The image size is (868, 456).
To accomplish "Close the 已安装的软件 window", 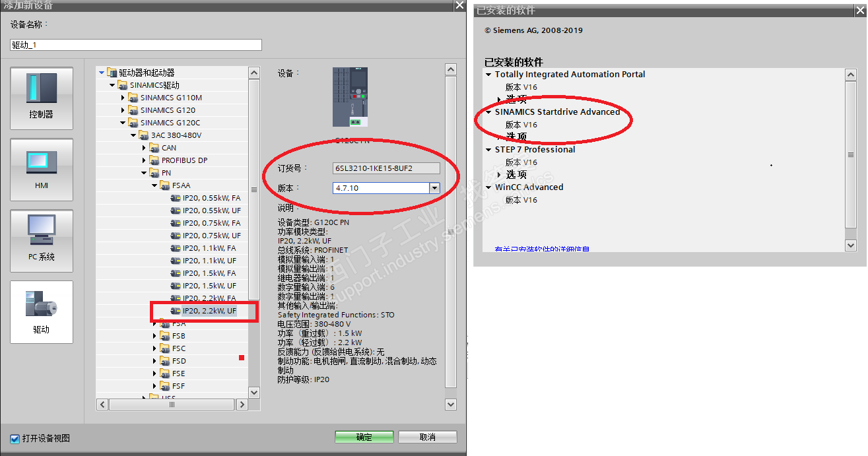I will pyautogui.click(x=859, y=10).
